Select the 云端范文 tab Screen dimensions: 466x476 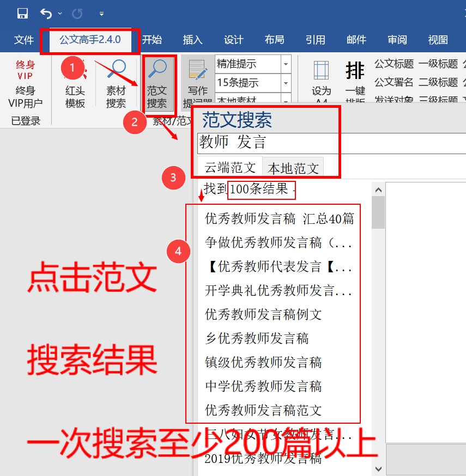230,167
